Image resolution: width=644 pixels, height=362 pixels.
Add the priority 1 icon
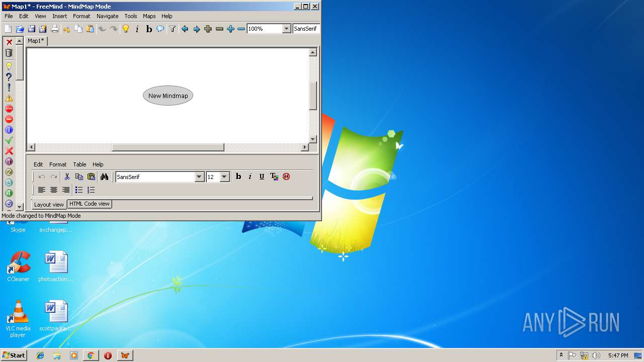tap(9, 161)
